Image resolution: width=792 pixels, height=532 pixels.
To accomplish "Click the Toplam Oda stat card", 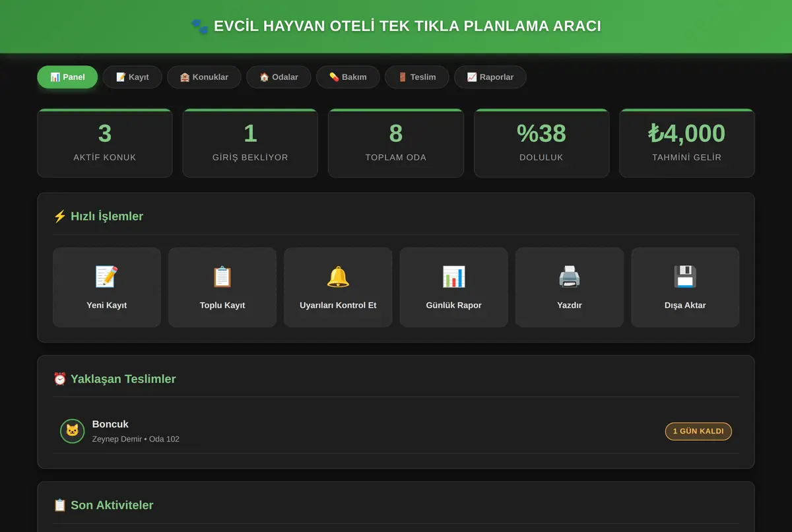I will click(396, 143).
